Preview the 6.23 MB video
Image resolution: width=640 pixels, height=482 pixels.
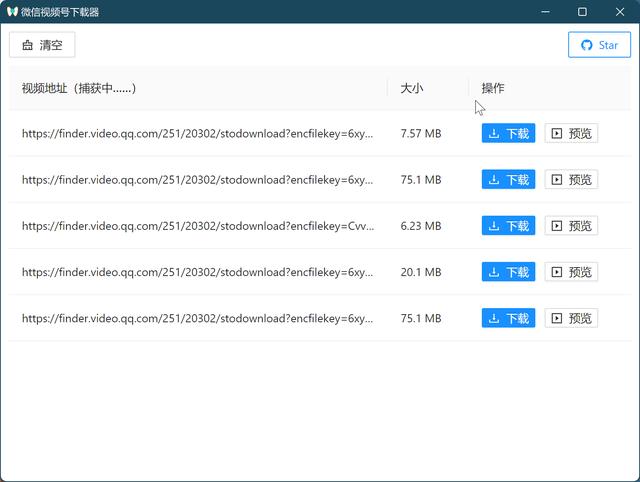(571, 226)
